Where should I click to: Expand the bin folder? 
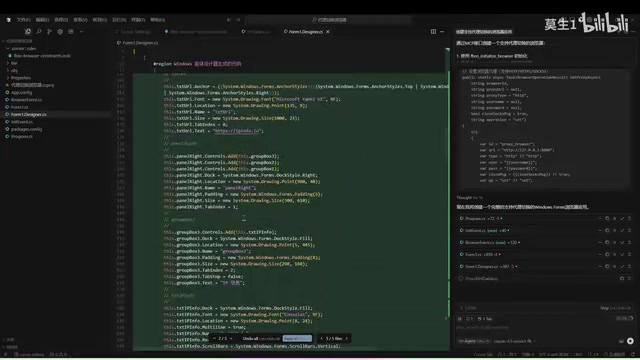click(14, 63)
